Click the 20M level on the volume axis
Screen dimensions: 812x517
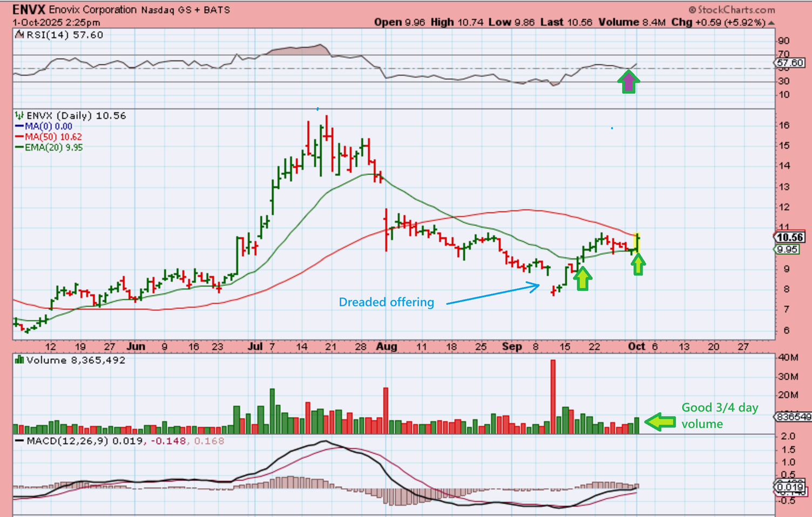(788, 395)
